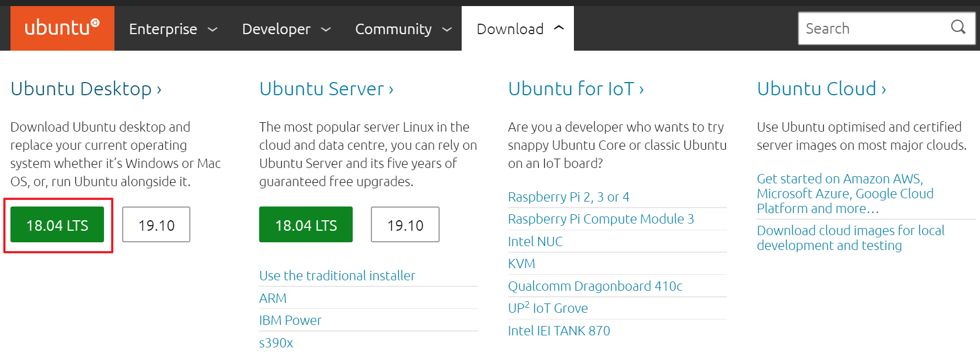Screen dimensions: 980x364
Task: Download Ubuntu Desktop 18.04 LTS
Action: click(x=57, y=225)
